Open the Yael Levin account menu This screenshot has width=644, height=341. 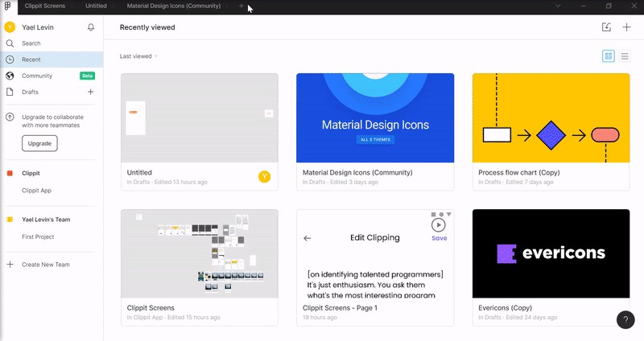click(x=38, y=27)
